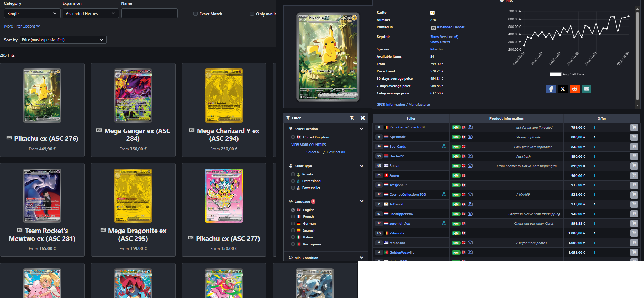Add Packripper1987 offer to cart
644x299 pixels.
point(634,214)
